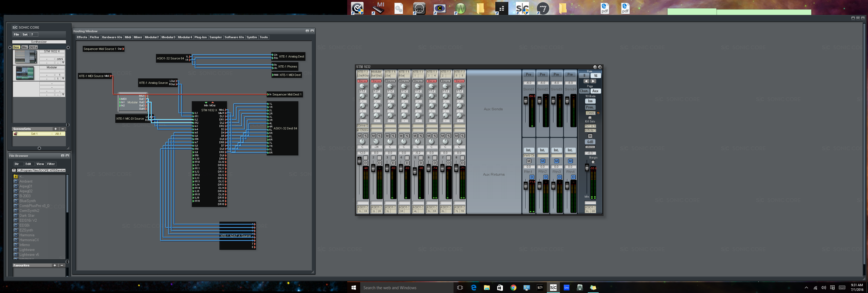The image size is (868, 293).
Task: Add a new ScreenSet with plus button
Action: click(x=56, y=129)
